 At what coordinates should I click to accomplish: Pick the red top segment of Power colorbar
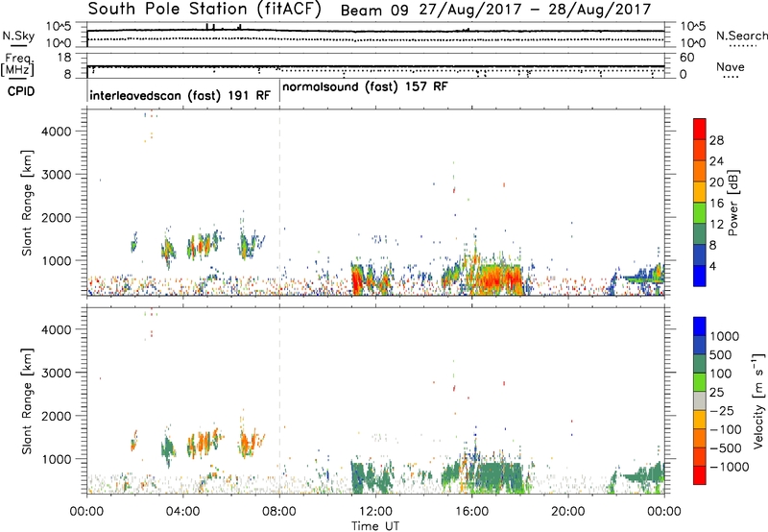click(x=700, y=129)
